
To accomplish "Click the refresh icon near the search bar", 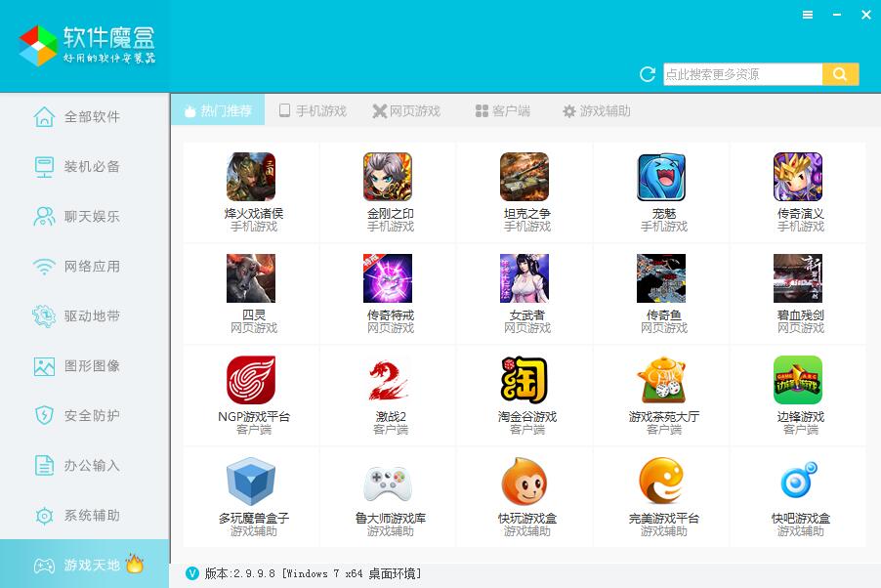I will 646,73.
